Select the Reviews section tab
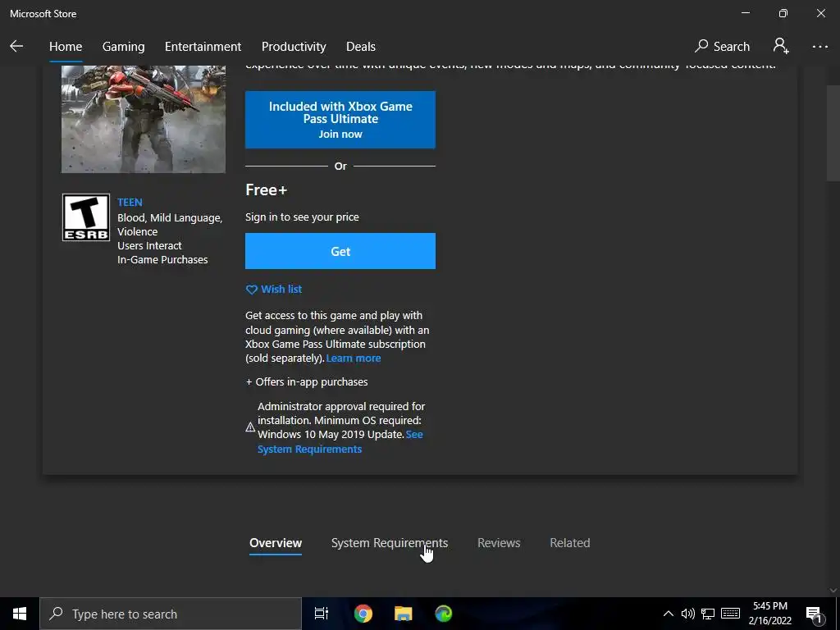The height and width of the screenshot is (630, 840). [x=499, y=543]
